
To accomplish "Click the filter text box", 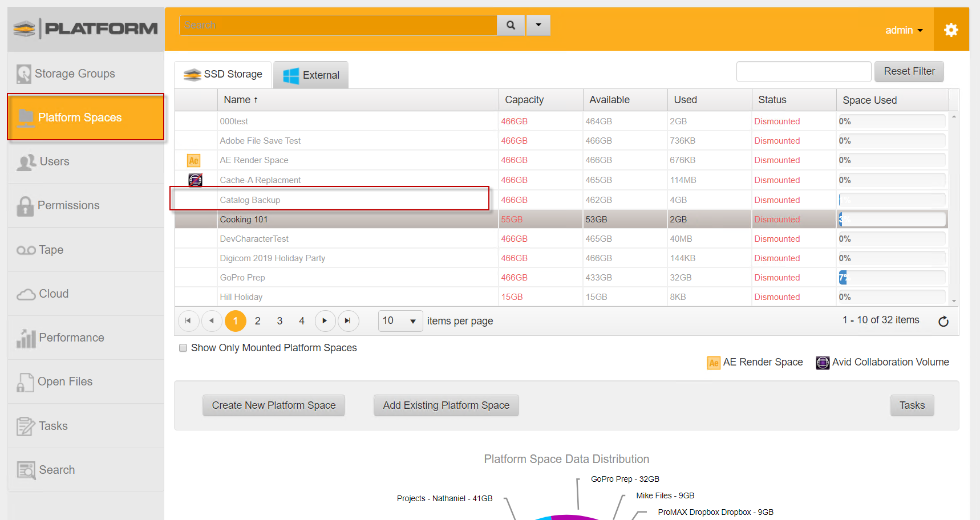I will point(804,71).
